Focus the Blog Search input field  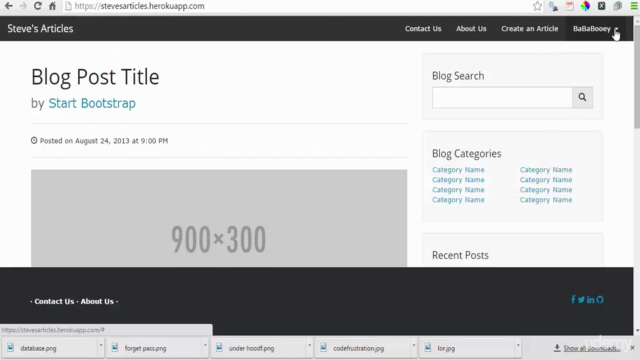pos(502,97)
